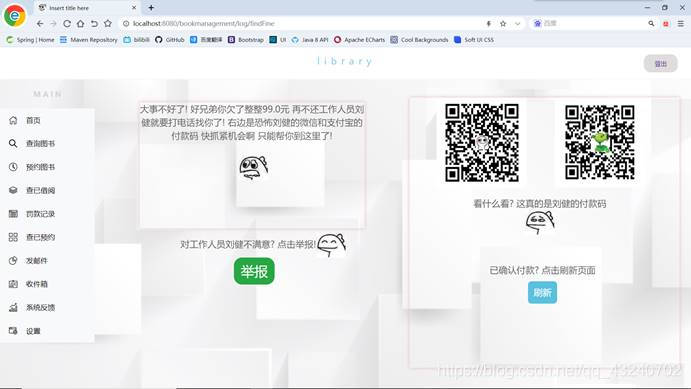Click the pie-chart icon beside 发邮件

pyautogui.click(x=13, y=260)
